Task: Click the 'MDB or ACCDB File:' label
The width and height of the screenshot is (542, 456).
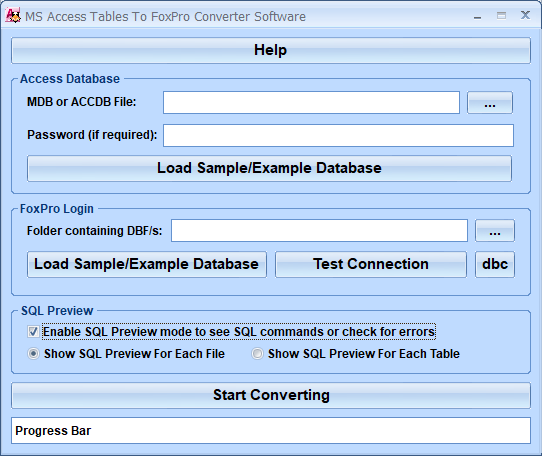Action: pyautogui.click(x=82, y=102)
